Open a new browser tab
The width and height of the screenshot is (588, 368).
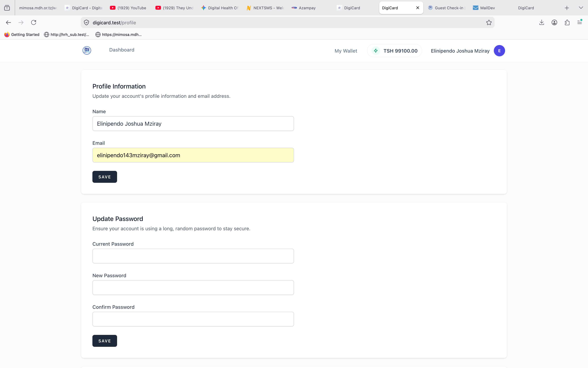pyautogui.click(x=567, y=8)
